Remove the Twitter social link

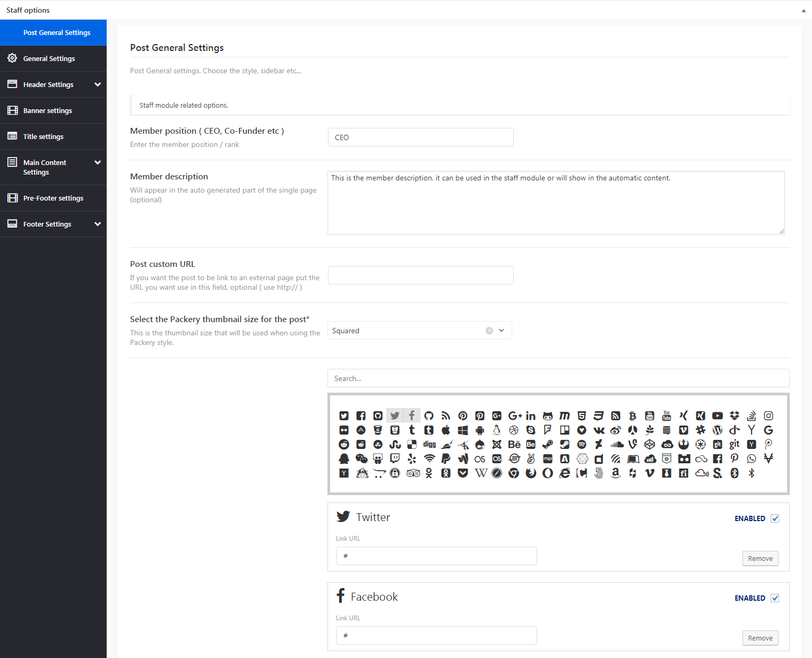760,558
